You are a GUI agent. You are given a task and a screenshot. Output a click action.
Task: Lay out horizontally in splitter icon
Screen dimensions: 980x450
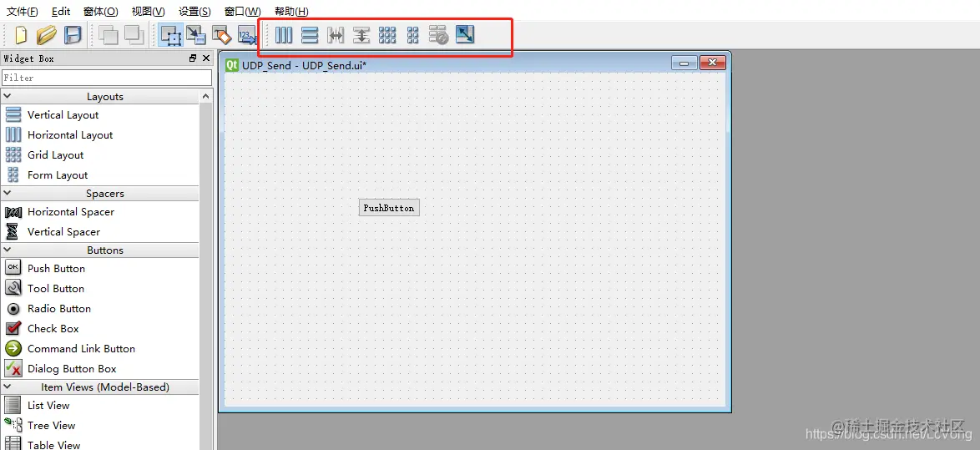coord(336,35)
